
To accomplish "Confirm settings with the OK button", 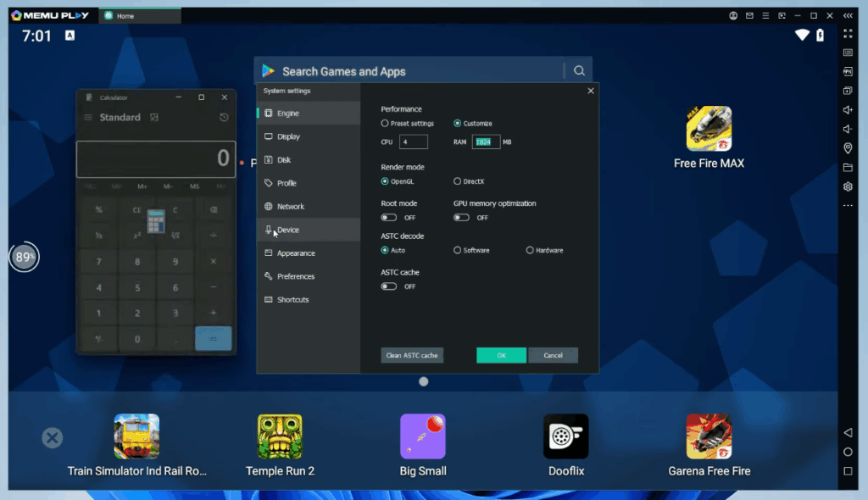I will point(501,355).
